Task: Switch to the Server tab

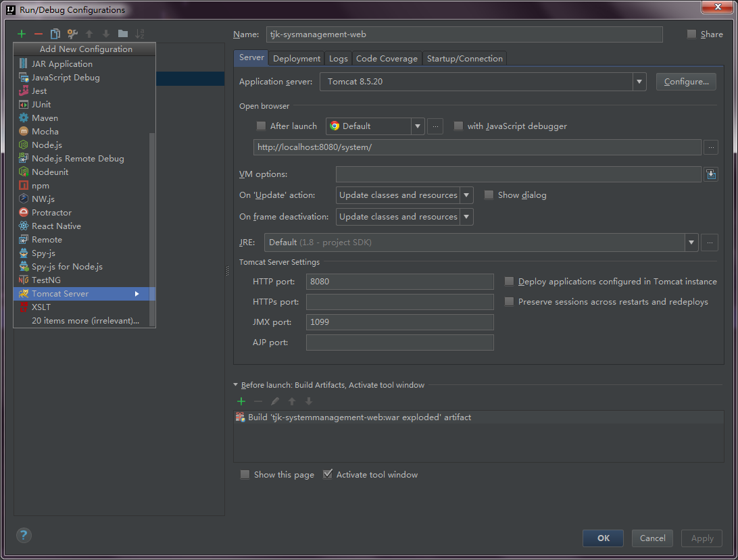Action: pos(251,57)
